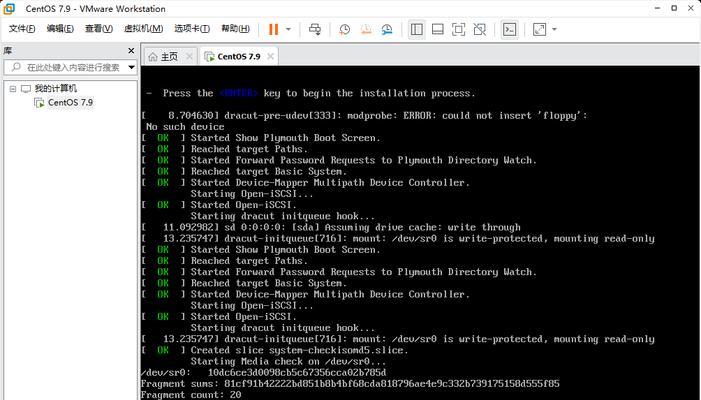The height and width of the screenshot is (400, 701).
Task: Click the VMware Workstation title bar icon
Action: point(9,8)
